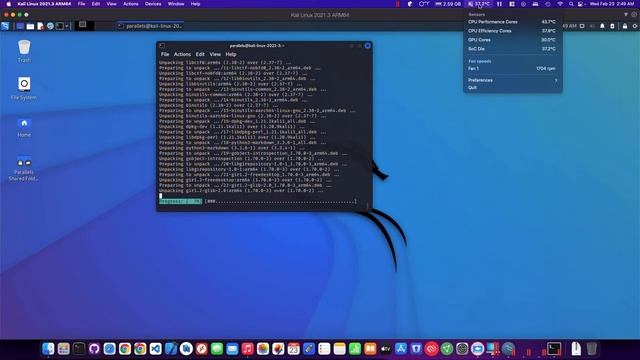The image size is (640, 360).
Task: Click the Parallels pause icon in menu bar
Action: [x=499, y=4]
